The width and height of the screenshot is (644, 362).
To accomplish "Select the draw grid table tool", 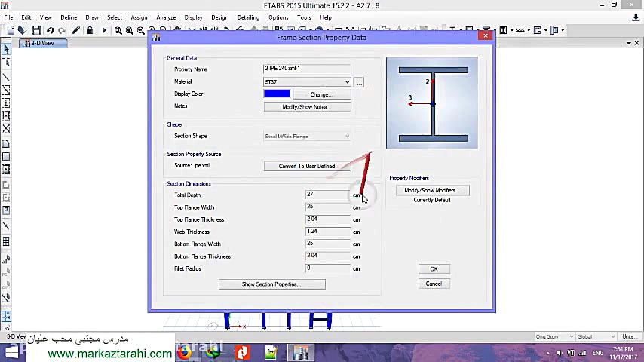I will (6, 241).
